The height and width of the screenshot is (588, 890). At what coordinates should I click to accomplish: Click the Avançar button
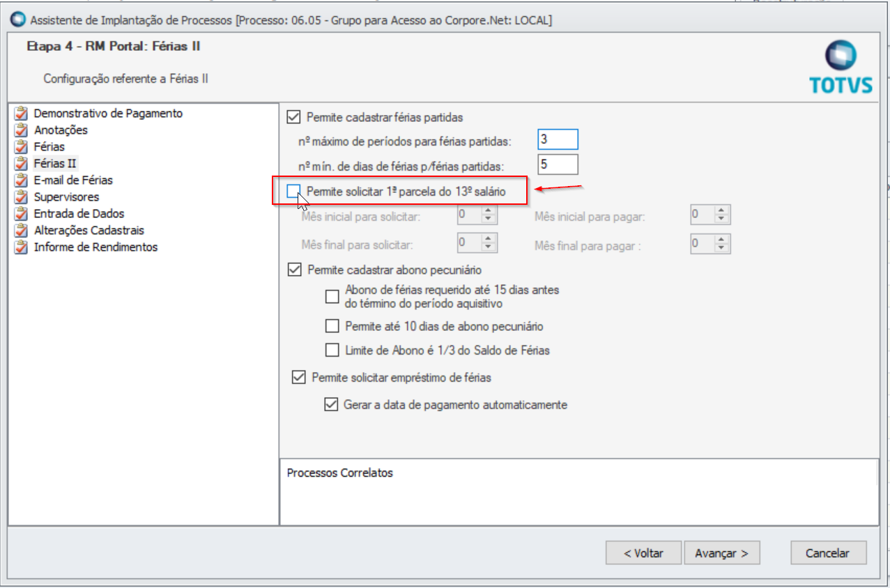pyautogui.click(x=722, y=553)
